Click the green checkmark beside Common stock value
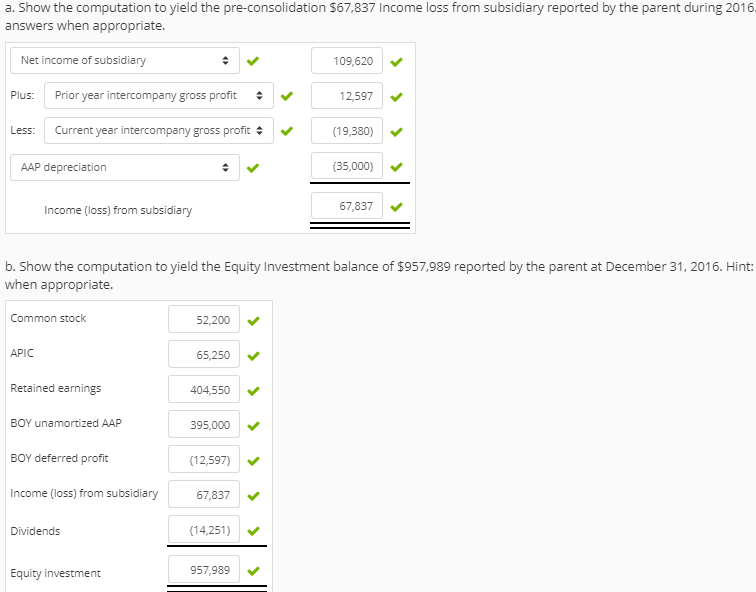Screen dimensions: 756x592 coord(253,321)
